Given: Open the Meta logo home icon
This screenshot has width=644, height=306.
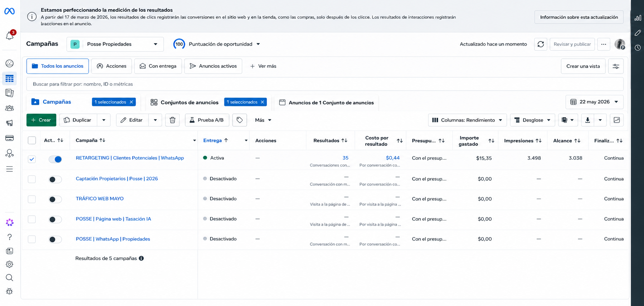Looking at the screenshot, I should (10, 11).
